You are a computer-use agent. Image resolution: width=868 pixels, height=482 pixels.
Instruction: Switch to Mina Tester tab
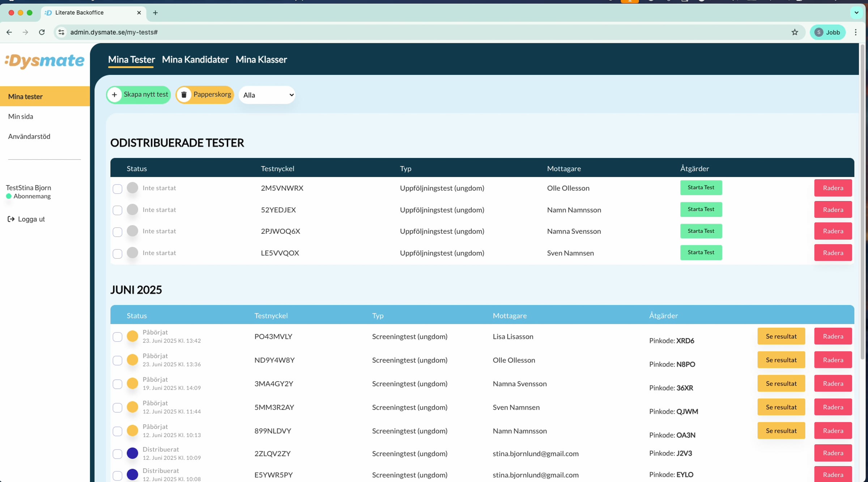point(131,60)
